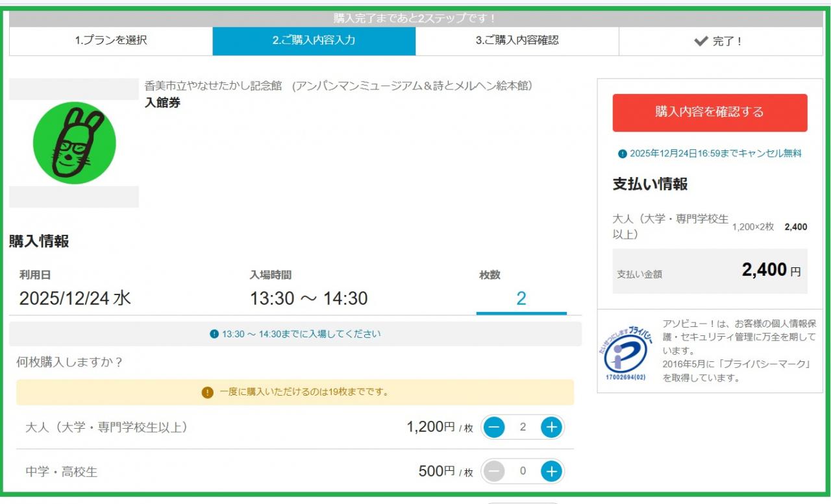The width and height of the screenshot is (831, 504).
Task: Click the 枚数 ticket count value 2
Action: tap(521, 298)
